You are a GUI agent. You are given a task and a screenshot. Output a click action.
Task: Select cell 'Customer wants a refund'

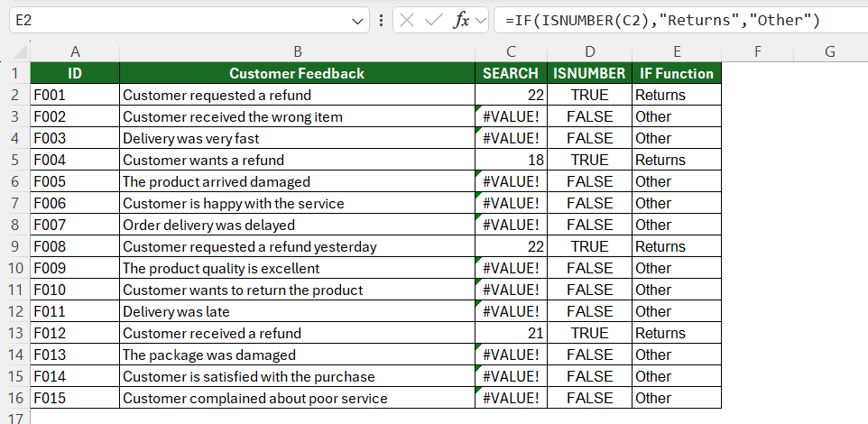click(297, 160)
